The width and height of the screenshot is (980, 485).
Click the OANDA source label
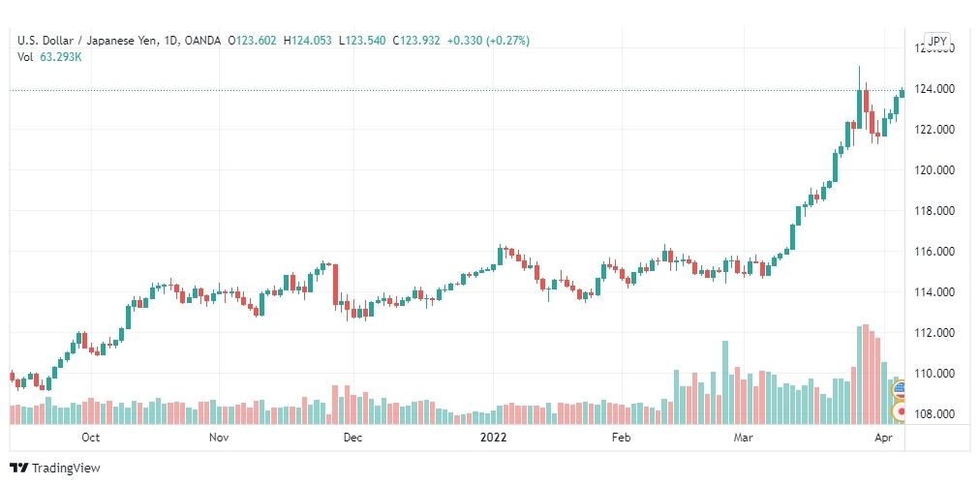click(202, 41)
